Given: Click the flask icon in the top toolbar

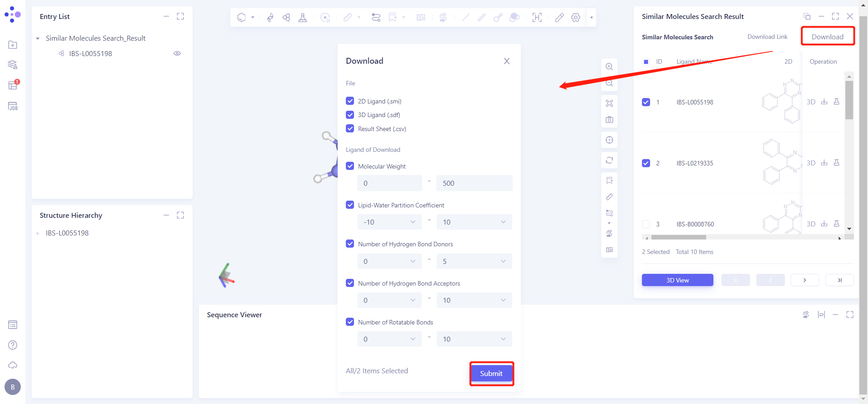Looking at the screenshot, I should coord(302,18).
